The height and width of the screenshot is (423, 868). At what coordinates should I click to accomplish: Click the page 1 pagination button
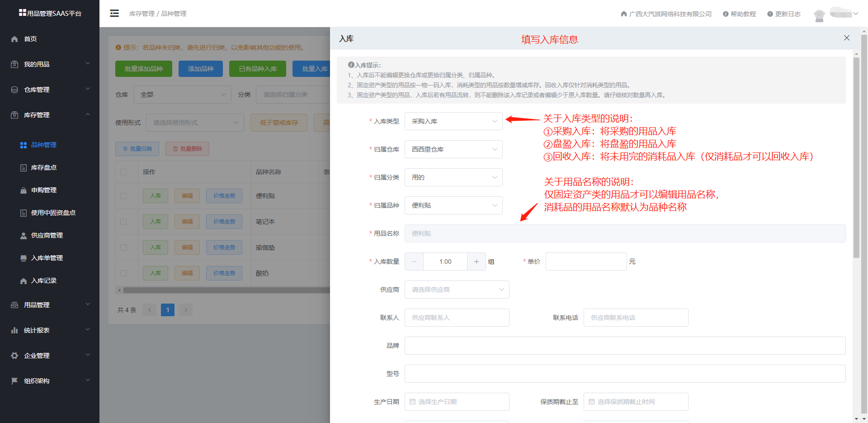168,310
